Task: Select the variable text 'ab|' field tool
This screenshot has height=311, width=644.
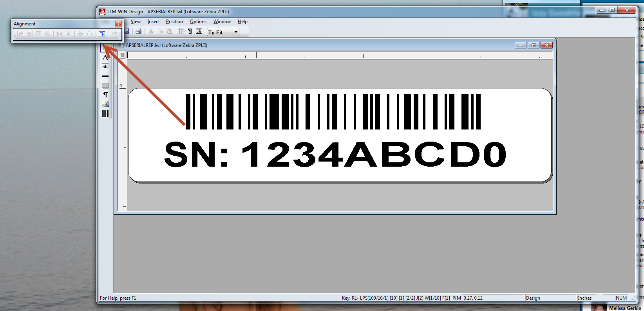Action: [105, 67]
